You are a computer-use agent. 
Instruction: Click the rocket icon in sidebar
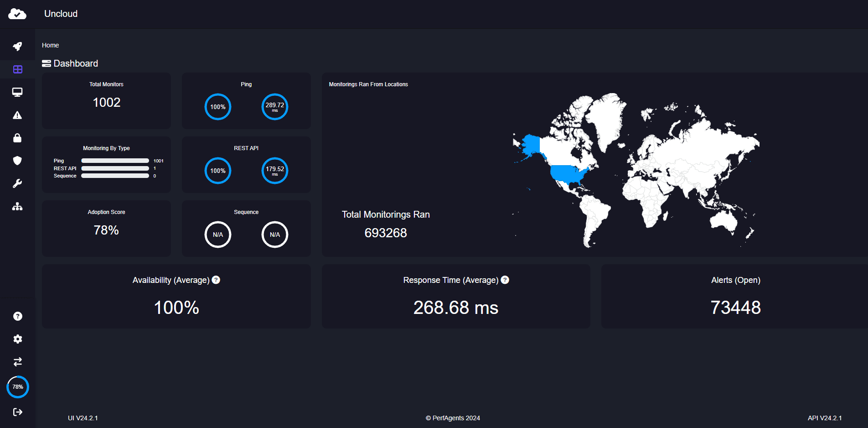(17, 47)
